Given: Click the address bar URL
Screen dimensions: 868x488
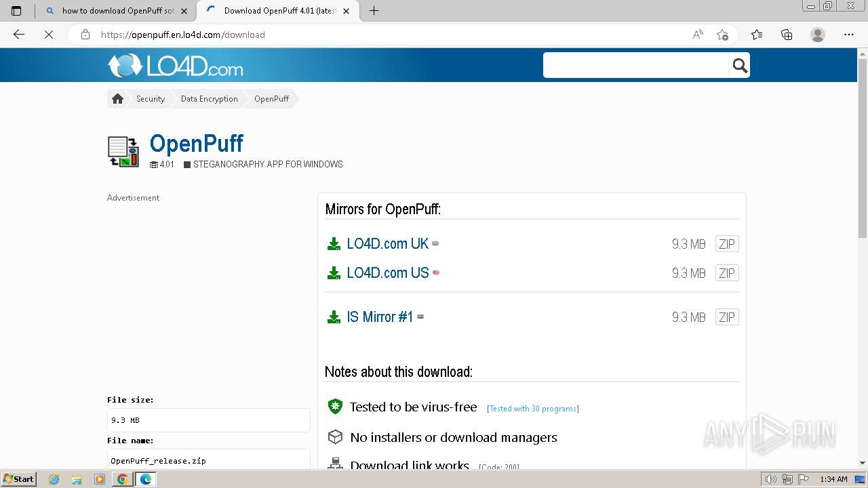Looking at the screenshot, I should (183, 35).
